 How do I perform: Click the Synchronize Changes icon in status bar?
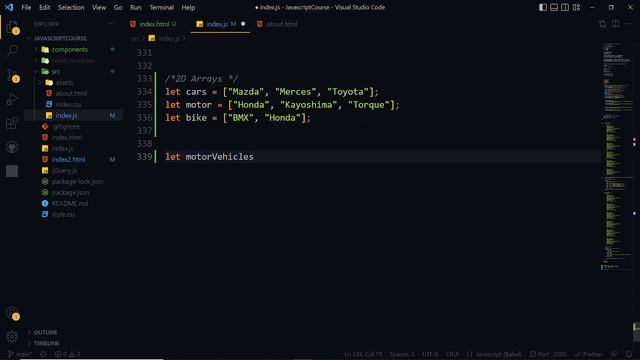43,354
